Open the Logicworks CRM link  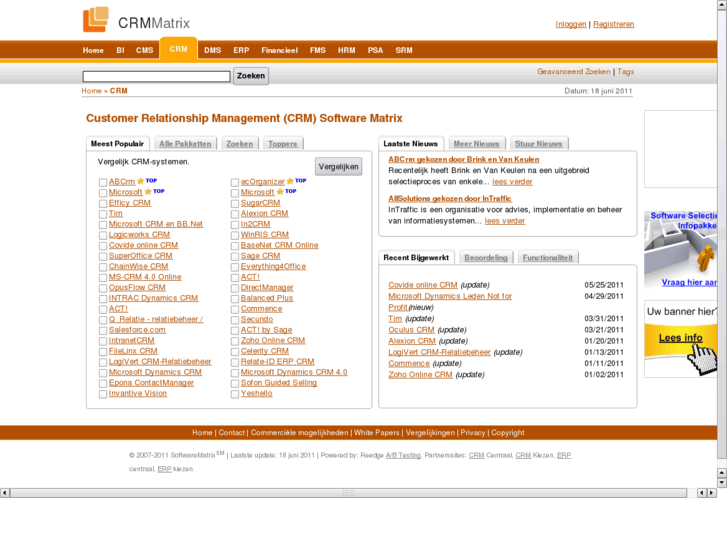tap(140, 235)
